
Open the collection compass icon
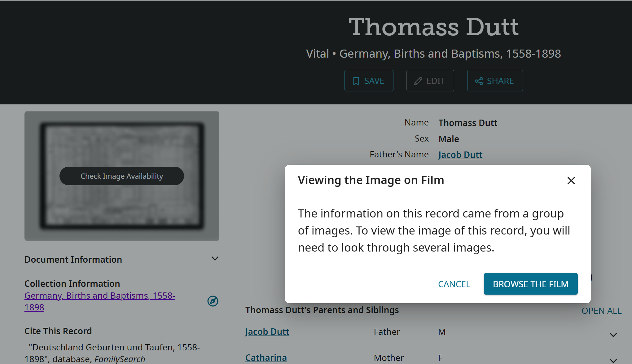point(213,301)
